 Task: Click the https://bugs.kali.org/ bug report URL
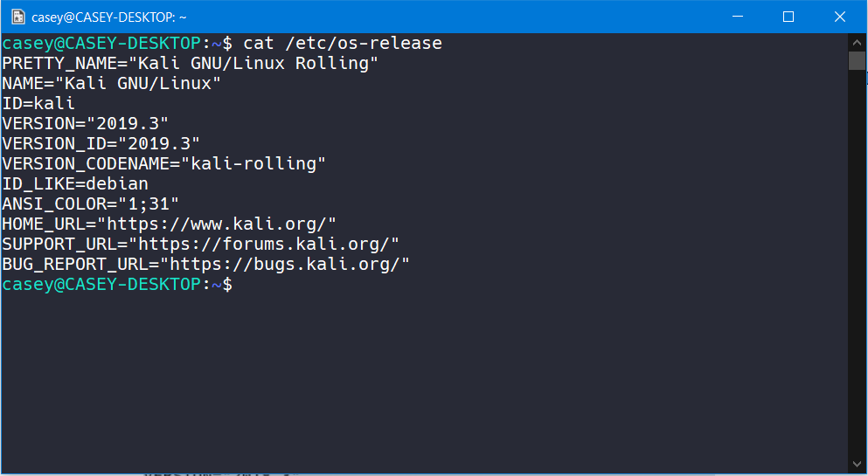[288, 265]
